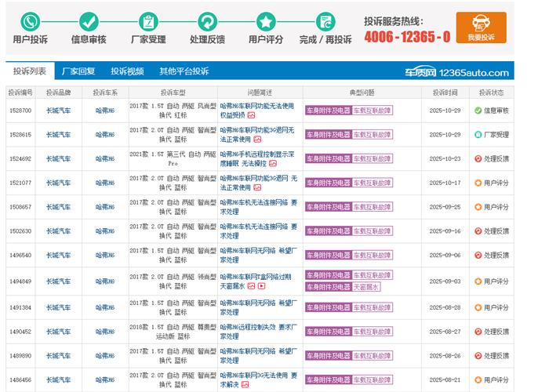Click the 完成/再投诉 document step icon

click(325, 21)
